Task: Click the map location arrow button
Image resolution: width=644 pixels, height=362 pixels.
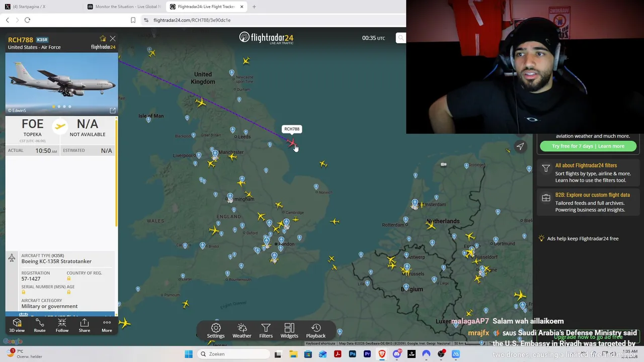Action: click(520, 146)
